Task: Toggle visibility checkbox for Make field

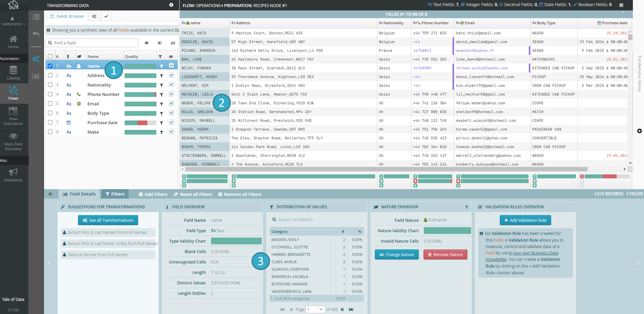Action: coord(171,131)
